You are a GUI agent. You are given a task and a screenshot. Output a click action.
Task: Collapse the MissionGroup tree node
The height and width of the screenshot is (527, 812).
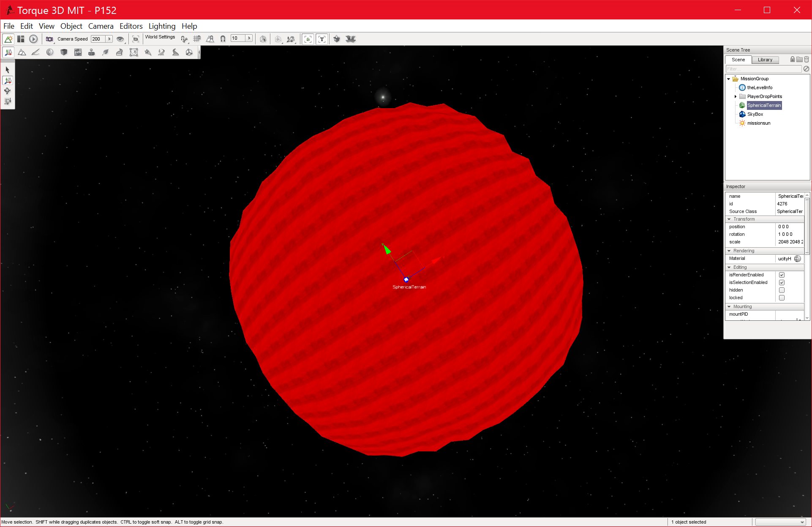(729, 79)
